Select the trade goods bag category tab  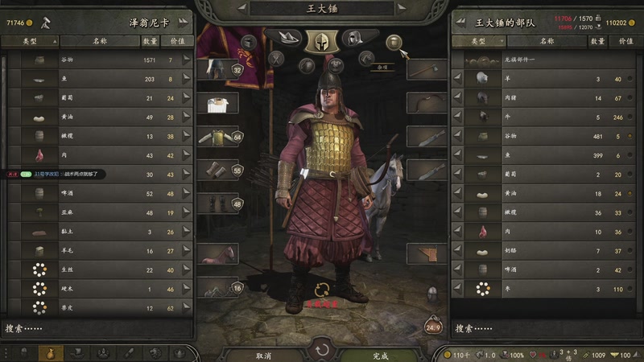[x=51, y=353]
